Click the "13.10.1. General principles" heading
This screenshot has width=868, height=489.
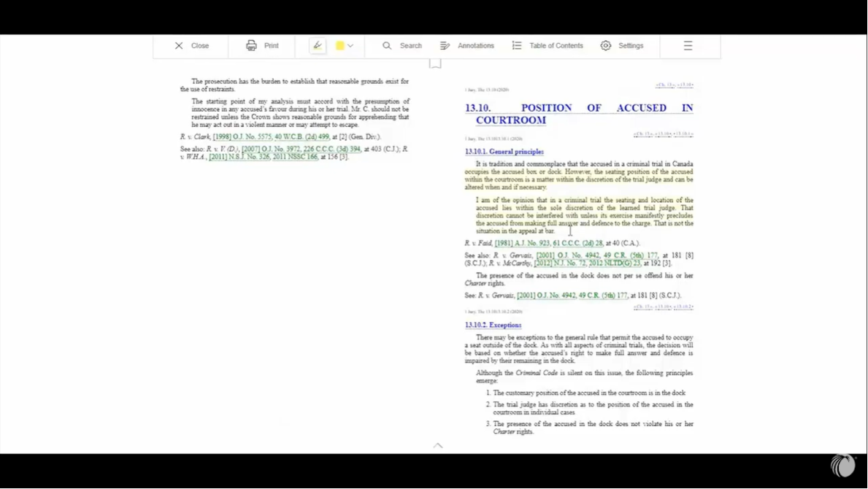click(504, 151)
